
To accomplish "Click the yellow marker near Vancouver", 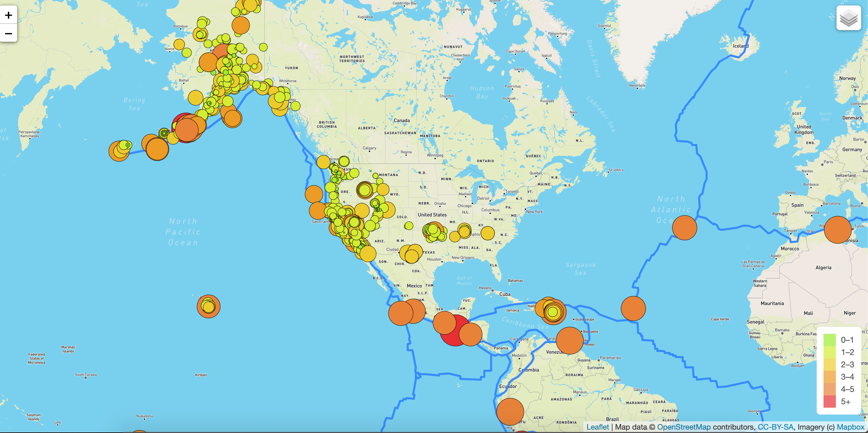I will click(323, 162).
